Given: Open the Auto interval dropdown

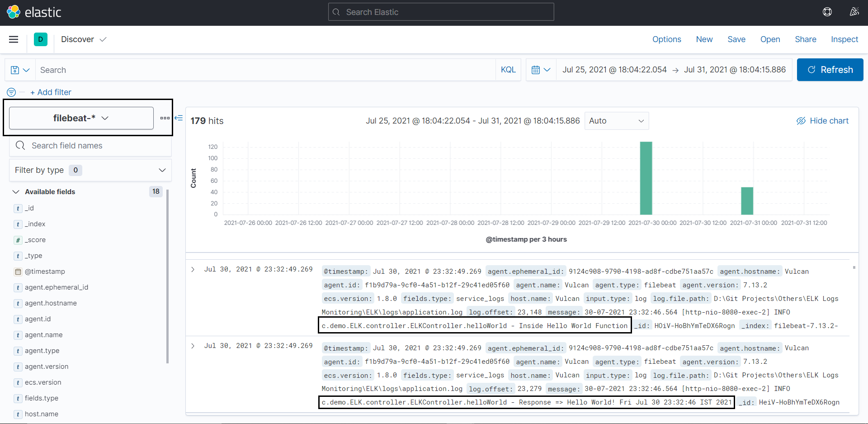Looking at the screenshot, I should click(x=617, y=121).
